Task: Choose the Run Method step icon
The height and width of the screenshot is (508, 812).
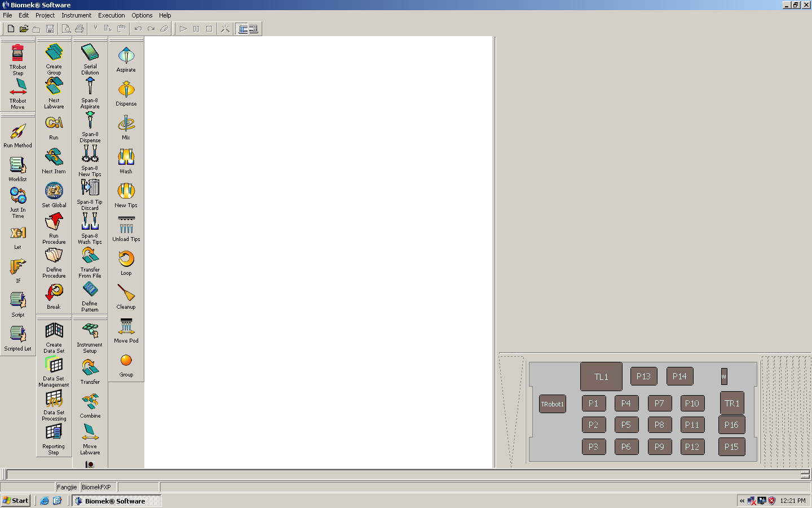Action: [x=17, y=135]
